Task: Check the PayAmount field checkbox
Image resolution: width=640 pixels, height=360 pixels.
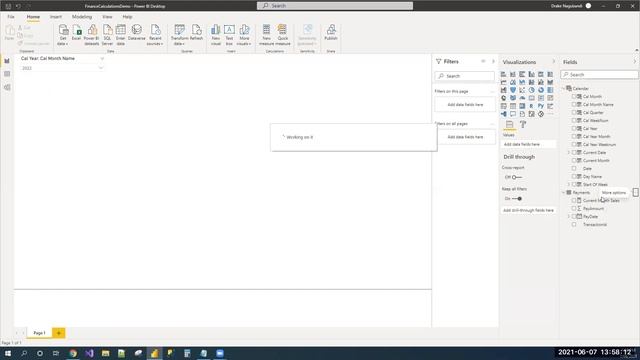Action: tap(574, 209)
